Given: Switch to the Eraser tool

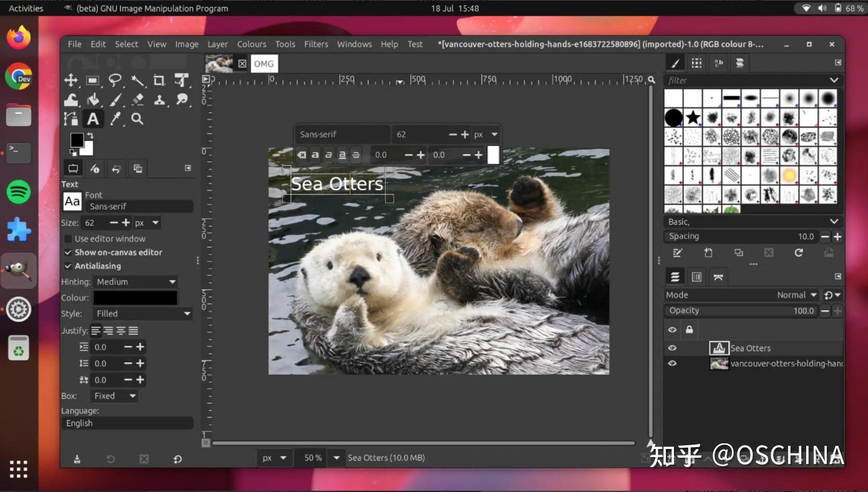Looking at the screenshot, I should tap(137, 100).
